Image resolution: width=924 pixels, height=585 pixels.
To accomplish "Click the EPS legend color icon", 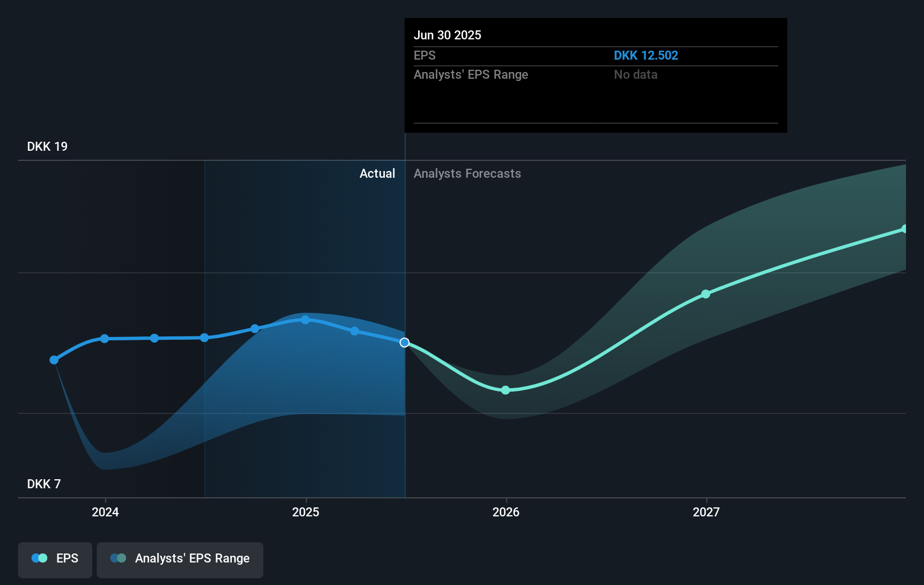I will click(x=38, y=558).
